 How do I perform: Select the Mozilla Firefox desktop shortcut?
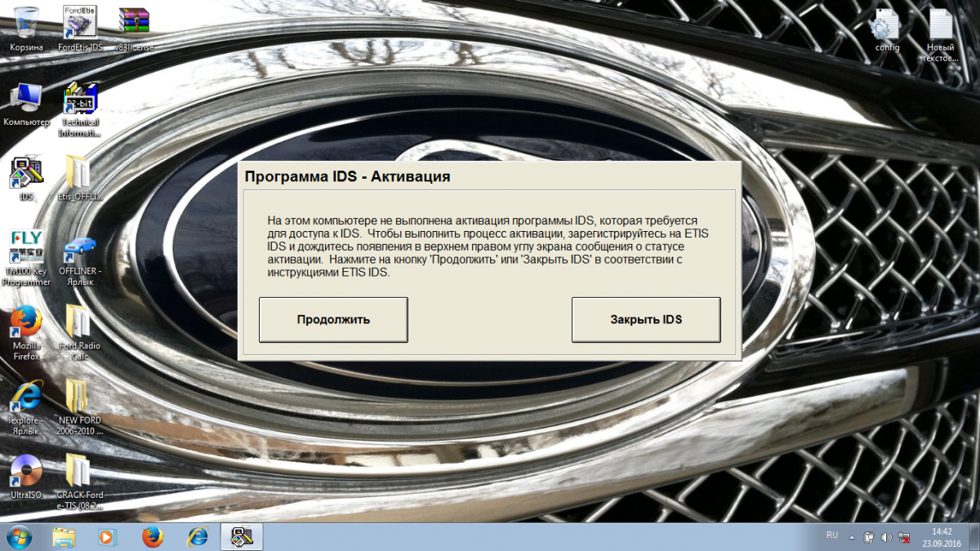tap(26, 333)
